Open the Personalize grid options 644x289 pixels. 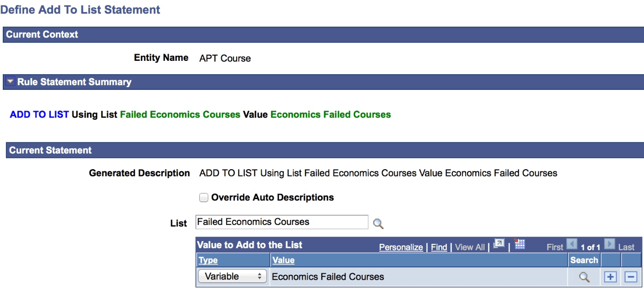click(402, 248)
